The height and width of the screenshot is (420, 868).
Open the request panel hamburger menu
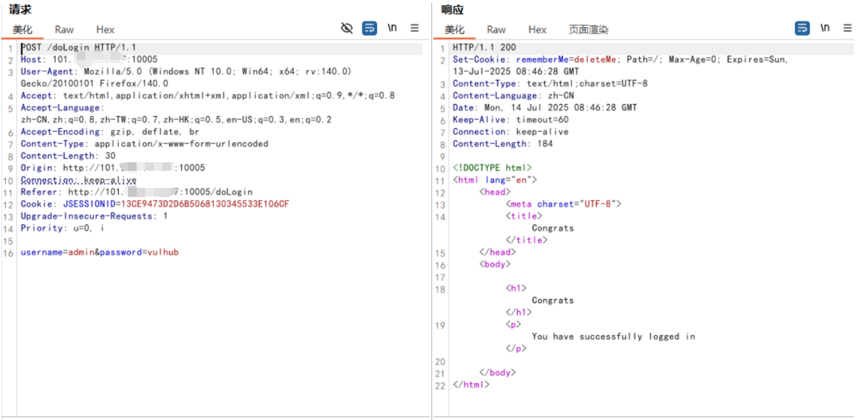coord(415,28)
